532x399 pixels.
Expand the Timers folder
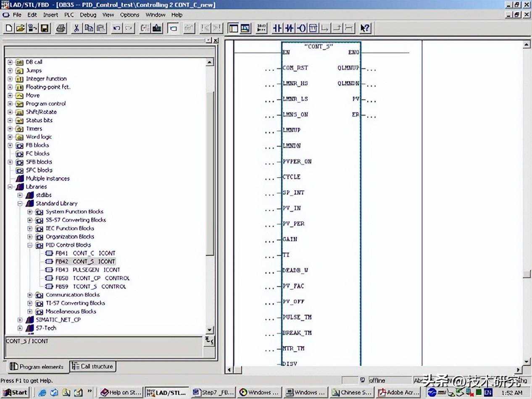tap(11, 129)
